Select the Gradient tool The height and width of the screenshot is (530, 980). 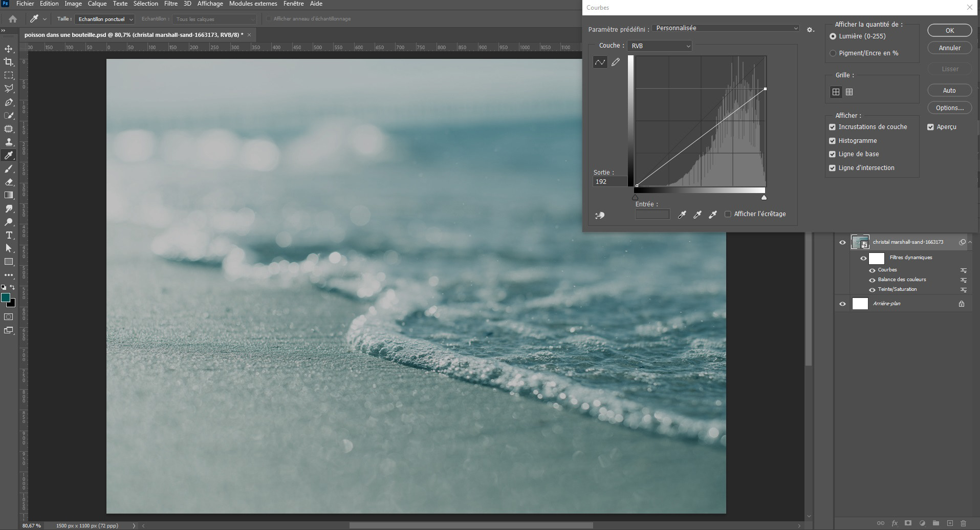pos(9,195)
